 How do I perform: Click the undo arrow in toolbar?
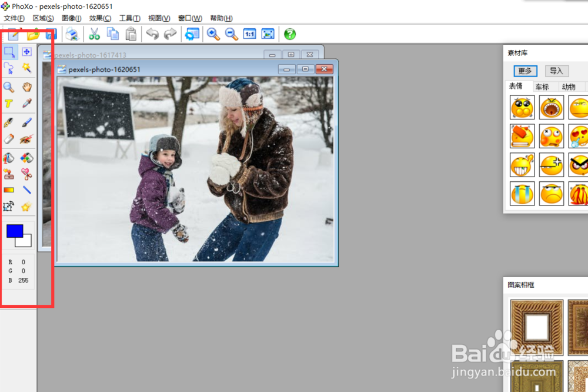(152, 34)
